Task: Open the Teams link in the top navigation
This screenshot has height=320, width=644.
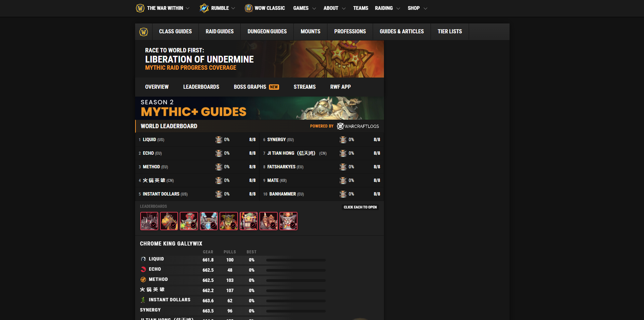Action: coord(360,8)
